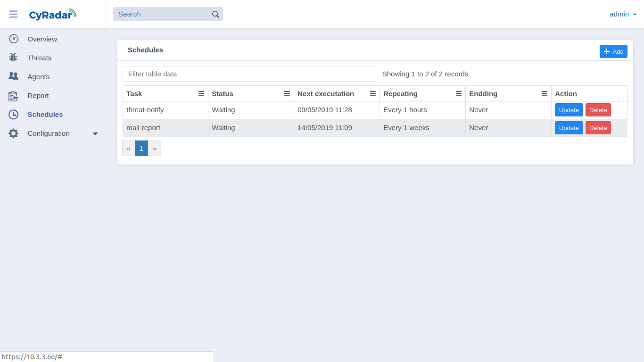Open Overview via the gauge icon
Screen dimensions: 644x362
14,39
